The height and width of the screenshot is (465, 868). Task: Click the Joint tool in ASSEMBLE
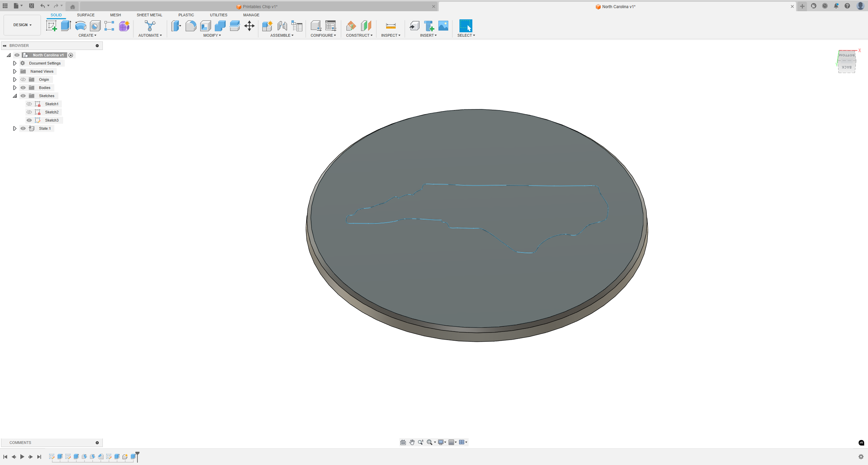[282, 25]
